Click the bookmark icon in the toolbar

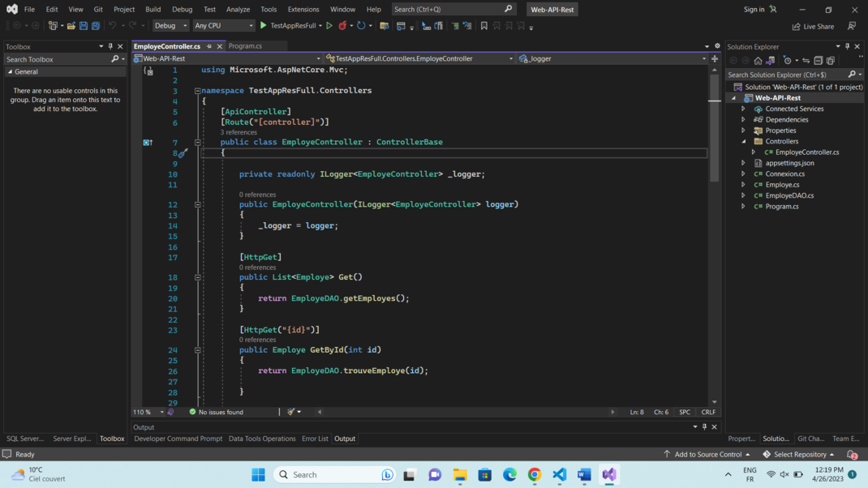point(484,26)
